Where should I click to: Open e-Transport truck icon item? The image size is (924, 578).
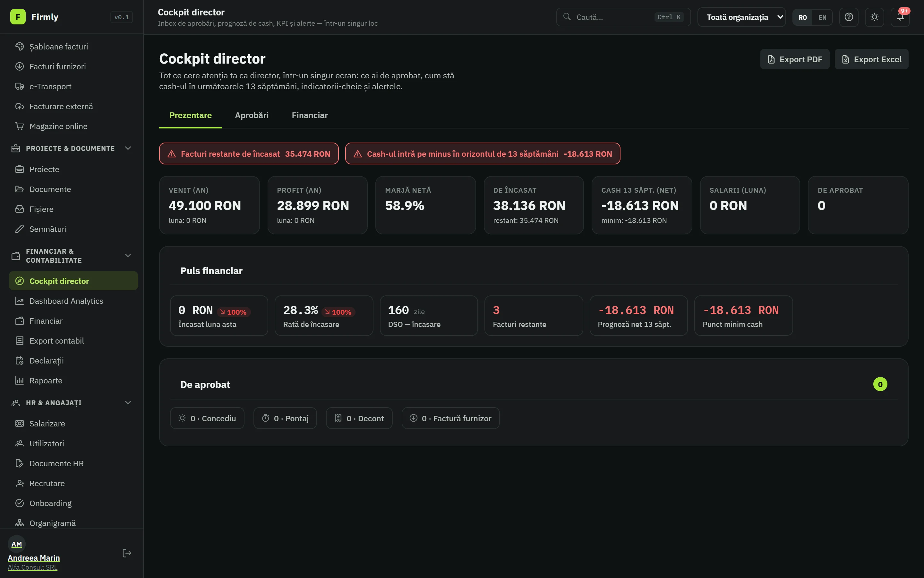tap(73, 86)
